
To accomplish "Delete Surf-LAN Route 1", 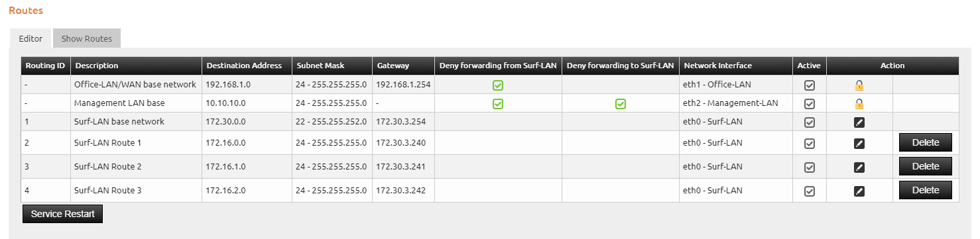I will [926, 142].
